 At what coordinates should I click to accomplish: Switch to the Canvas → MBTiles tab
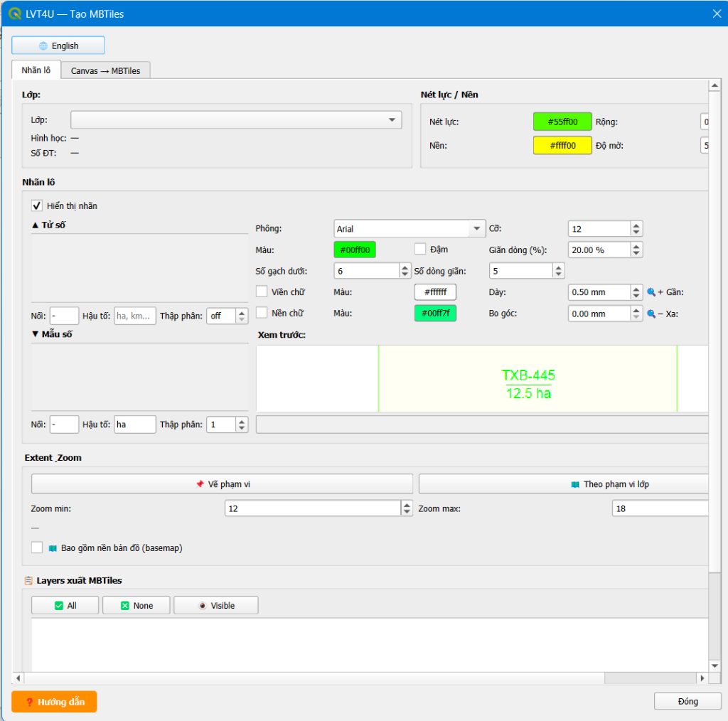tap(106, 70)
